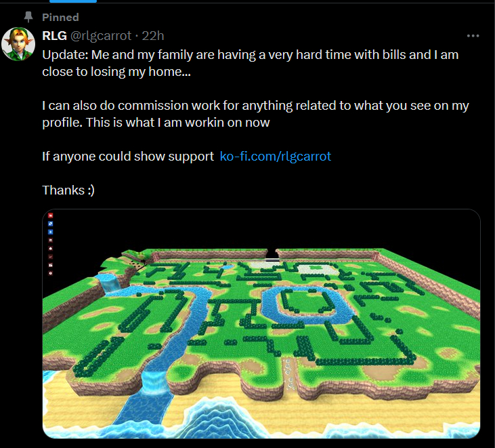The width and height of the screenshot is (495, 448).
Task: Click the pin icon beside Pinned
Action: pyautogui.click(x=28, y=17)
